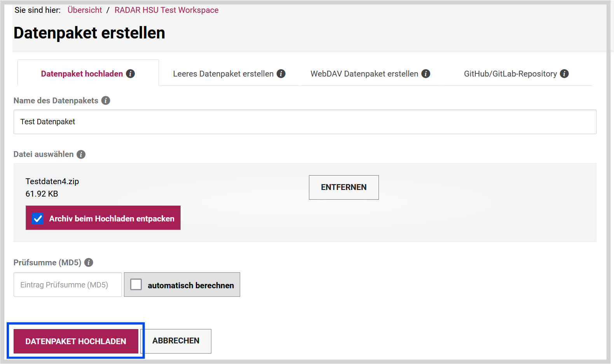The width and height of the screenshot is (614, 364).
Task: Open RADAR HSU Test Workspace breadcrumb
Action: click(x=166, y=10)
